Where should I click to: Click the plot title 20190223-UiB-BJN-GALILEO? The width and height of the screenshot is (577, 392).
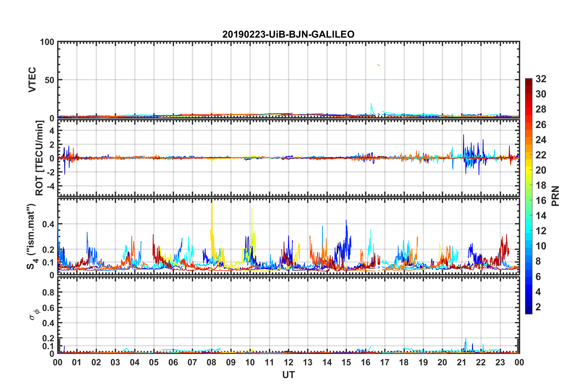coord(288,34)
